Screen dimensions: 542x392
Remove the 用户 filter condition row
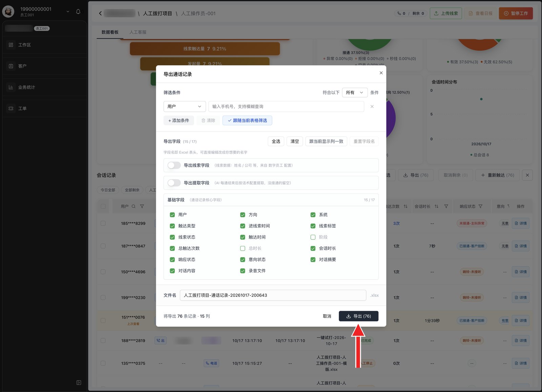pos(372,106)
